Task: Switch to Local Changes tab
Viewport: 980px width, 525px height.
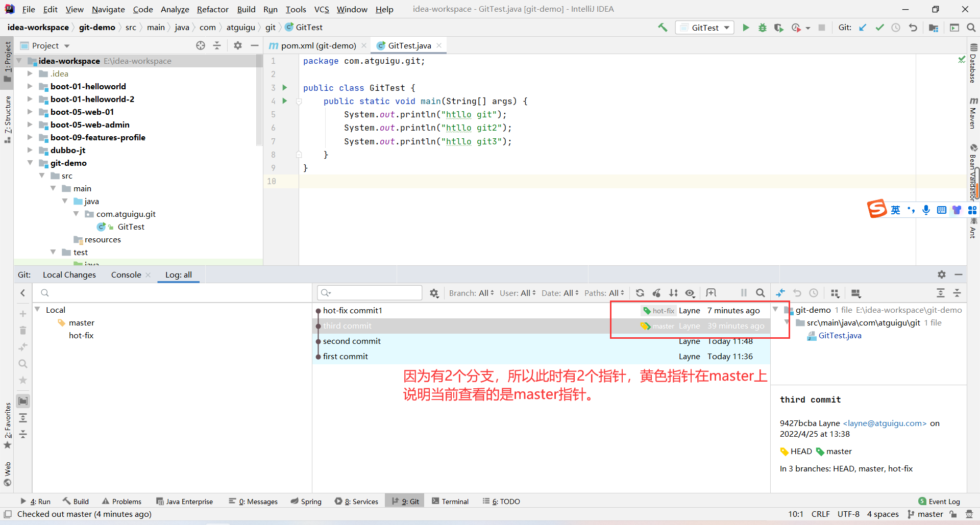Action: pyautogui.click(x=69, y=274)
